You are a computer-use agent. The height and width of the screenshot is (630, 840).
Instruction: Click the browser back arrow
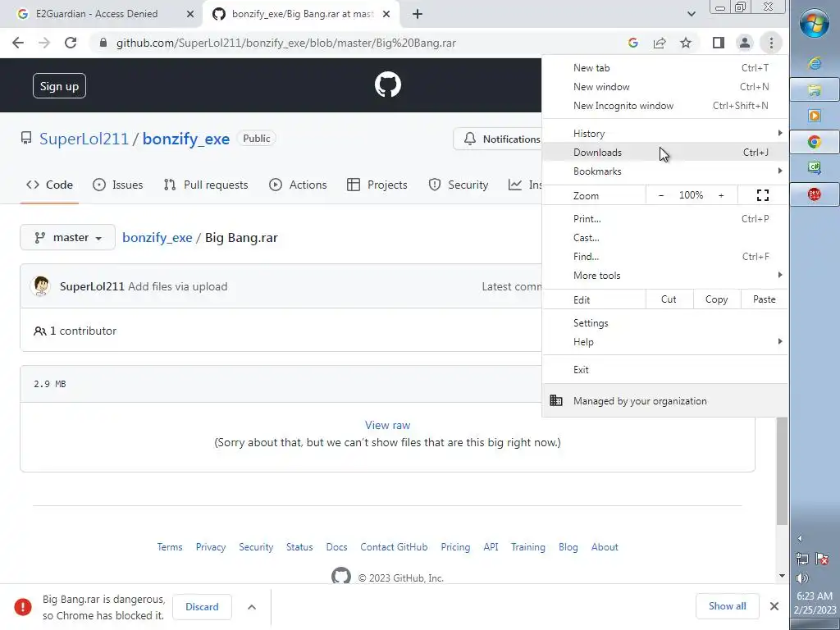click(x=18, y=43)
